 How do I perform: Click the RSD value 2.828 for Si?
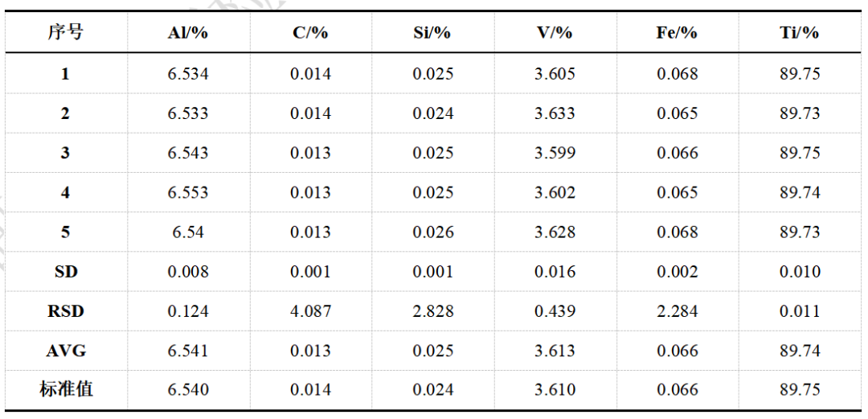click(432, 311)
